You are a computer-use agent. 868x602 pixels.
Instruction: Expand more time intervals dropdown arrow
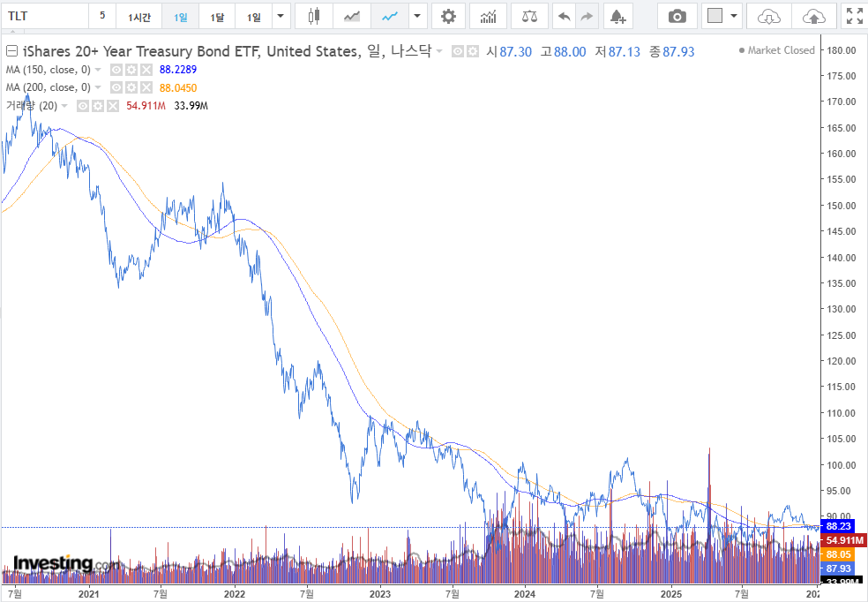[281, 16]
